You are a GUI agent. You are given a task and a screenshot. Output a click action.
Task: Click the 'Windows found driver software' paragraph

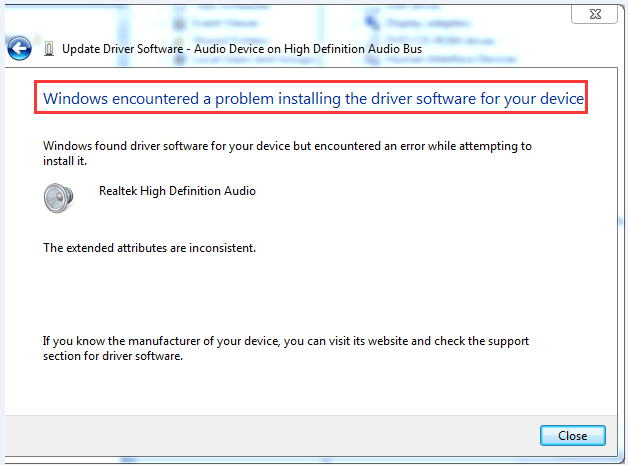[286, 146]
